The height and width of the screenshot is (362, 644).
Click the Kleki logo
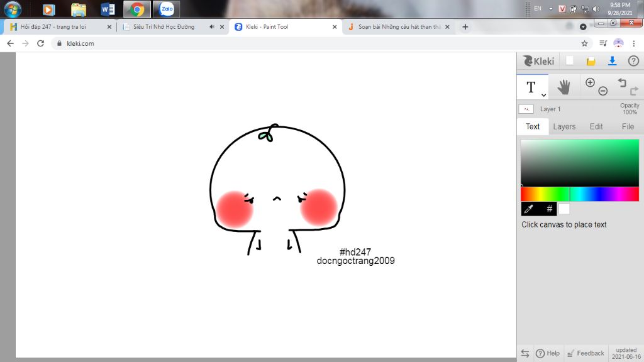coord(538,61)
